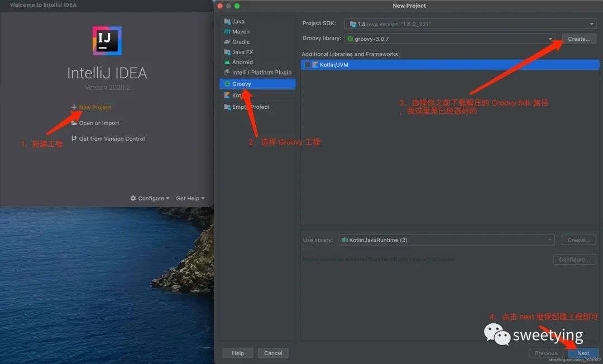Enable the Kotlin/JVM checkbox

coord(307,65)
